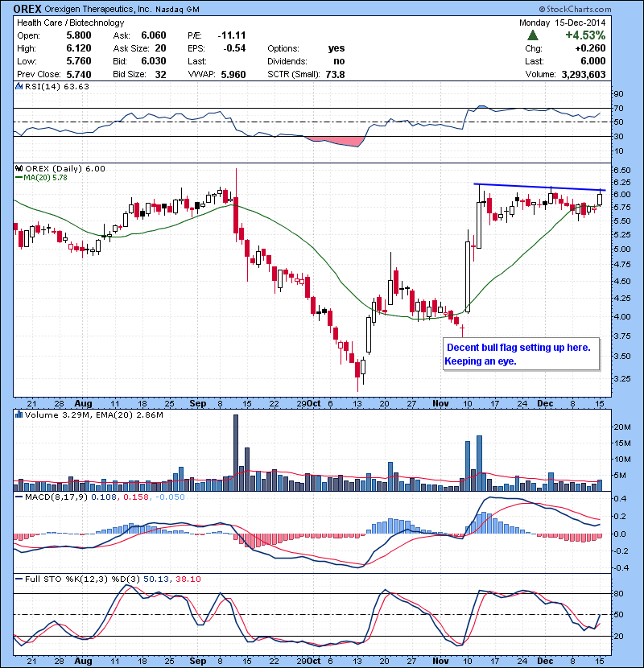Click the EMA(20) 2.86M volume legend text

(130, 415)
